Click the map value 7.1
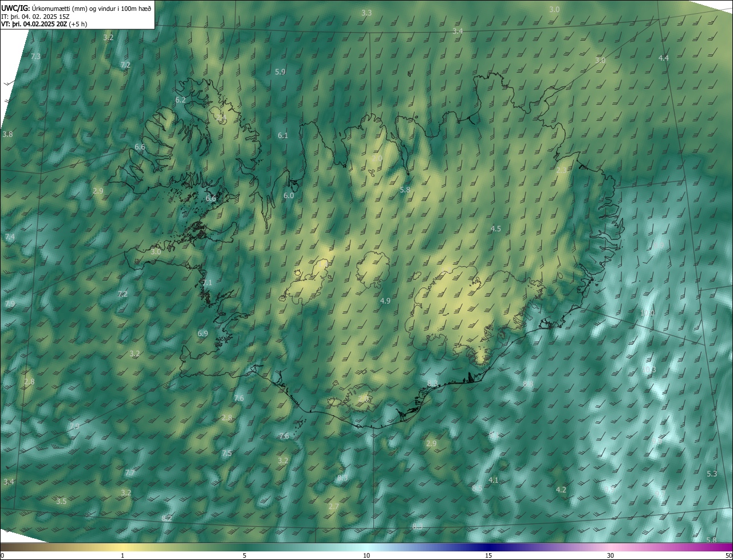The image size is (733, 560). point(207,282)
